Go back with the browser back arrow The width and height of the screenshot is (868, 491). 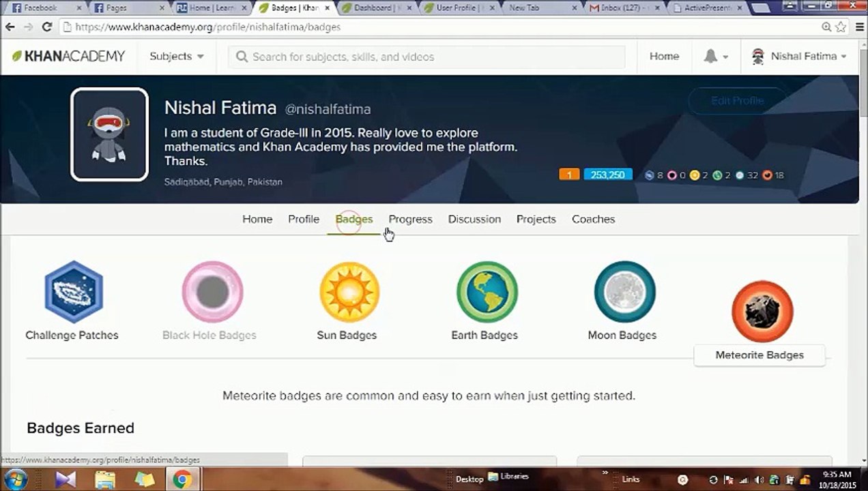pyautogui.click(x=10, y=27)
